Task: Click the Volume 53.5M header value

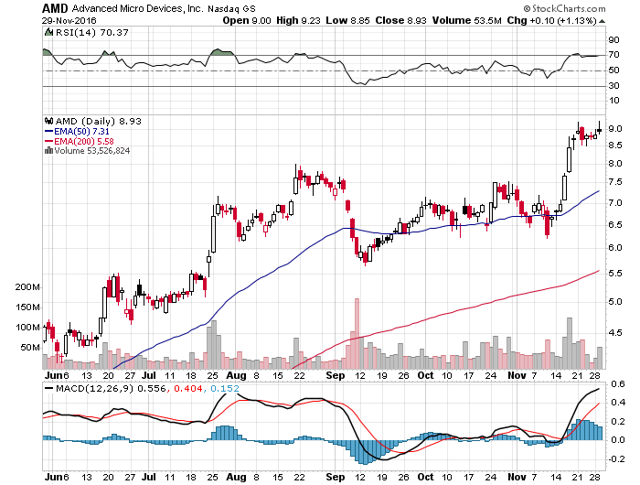Action: click(x=467, y=20)
